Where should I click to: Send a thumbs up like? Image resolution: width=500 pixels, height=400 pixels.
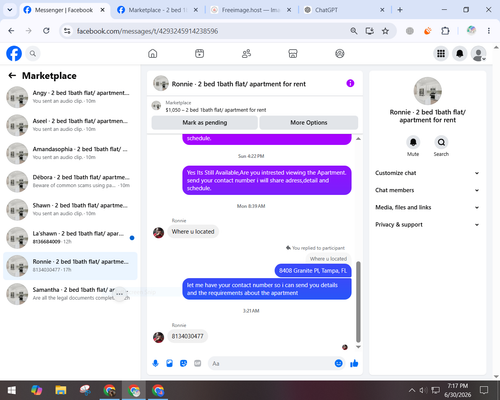[354, 363]
